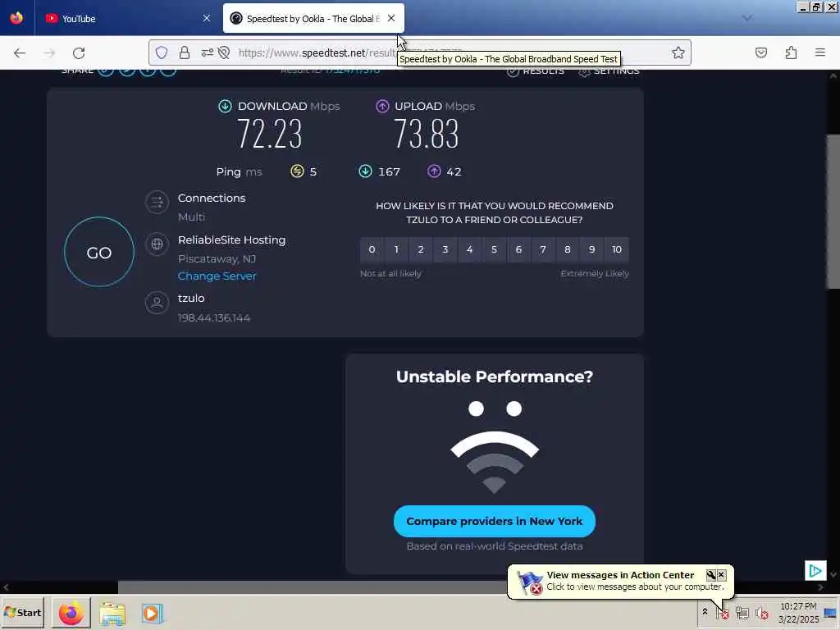Click Firefox icon in the taskbar
The height and width of the screenshot is (630, 840).
pos(71,613)
